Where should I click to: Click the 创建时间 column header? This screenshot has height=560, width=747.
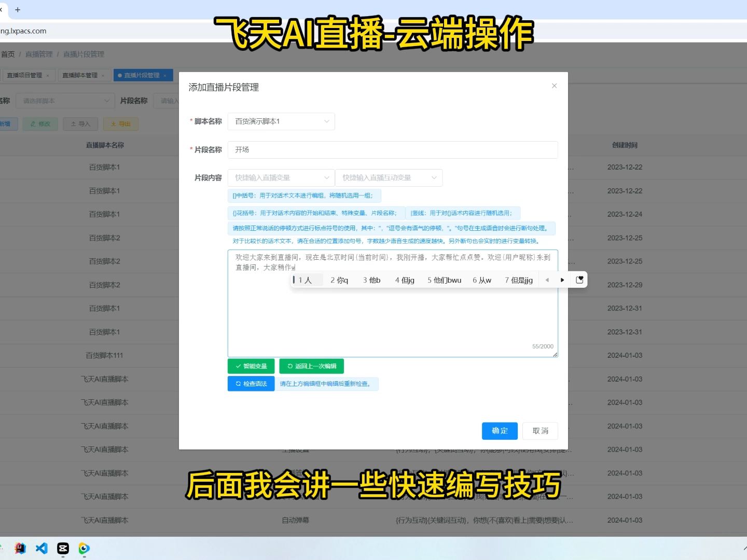point(625,145)
